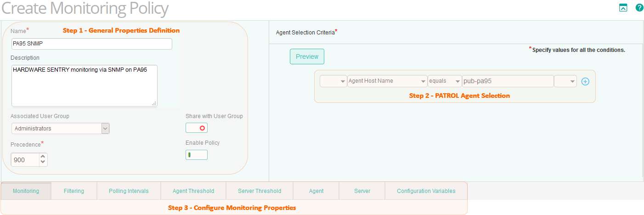Open the empty dropdown before Agent Host Name

[333, 81]
